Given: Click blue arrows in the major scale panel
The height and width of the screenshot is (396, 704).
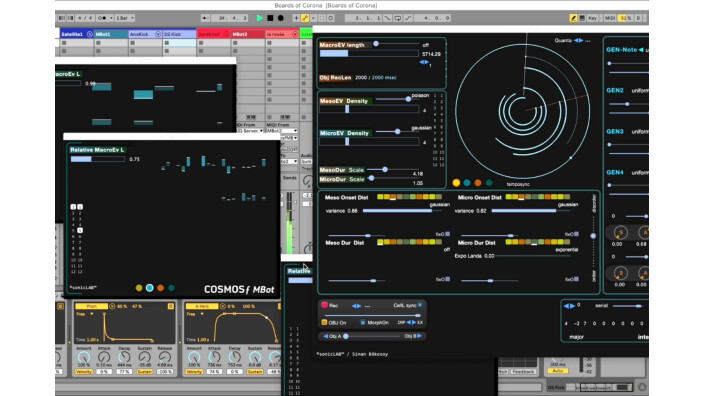Looking at the screenshot, I should [x=569, y=306].
